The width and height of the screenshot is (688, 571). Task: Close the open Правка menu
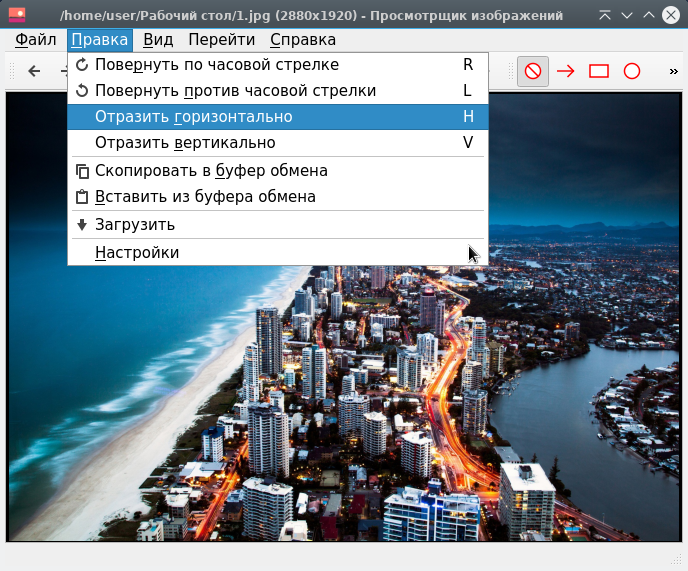point(100,40)
